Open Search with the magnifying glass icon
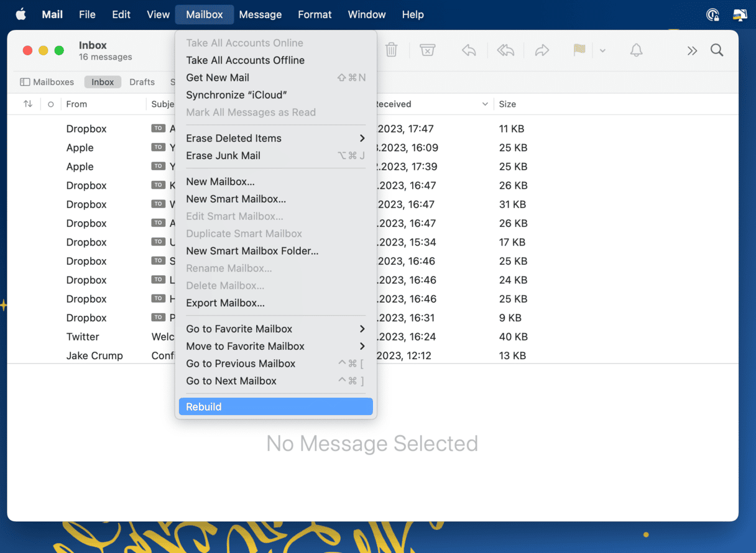756x553 pixels. point(716,50)
